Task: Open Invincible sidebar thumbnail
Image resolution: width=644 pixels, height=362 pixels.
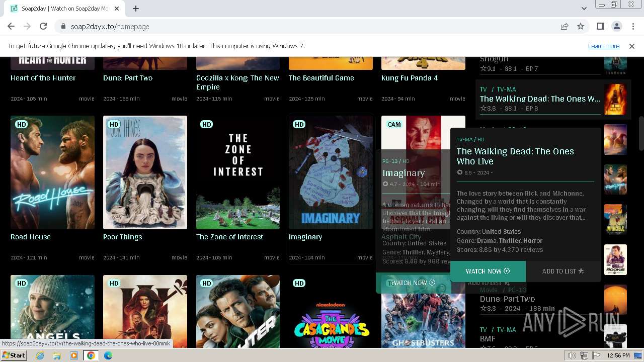Action: click(615, 220)
